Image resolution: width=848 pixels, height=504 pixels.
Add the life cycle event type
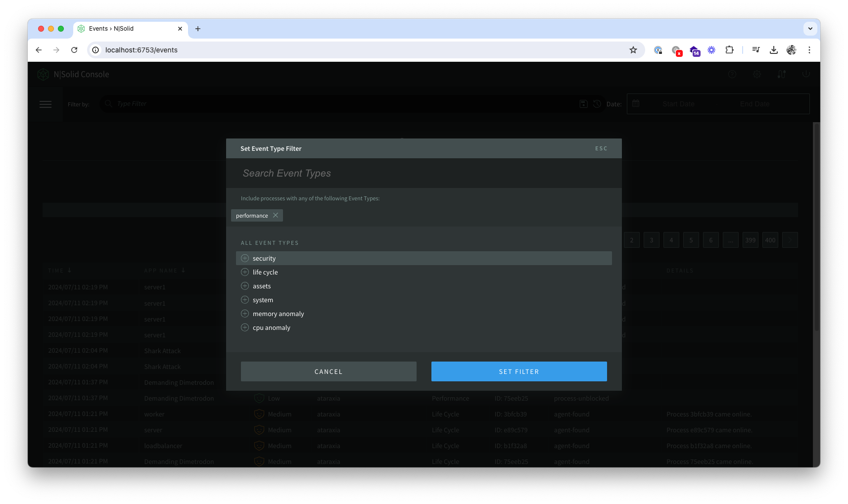pyautogui.click(x=245, y=272)
